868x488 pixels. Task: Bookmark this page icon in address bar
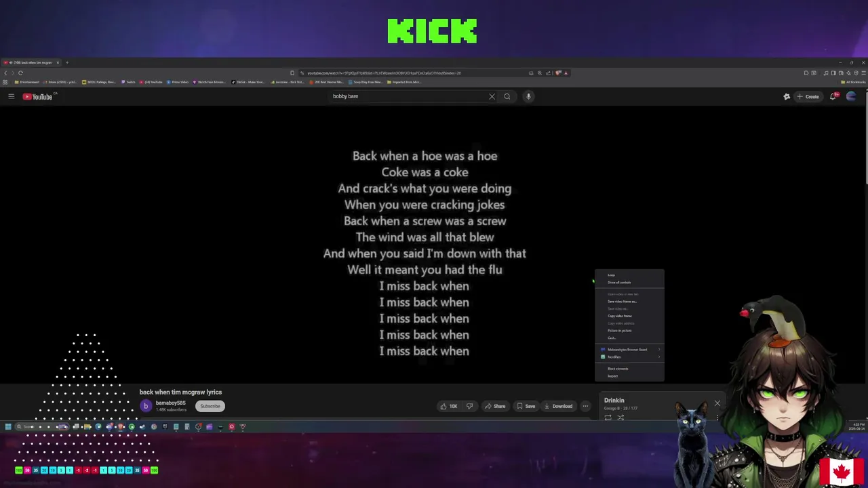[292, 73]
